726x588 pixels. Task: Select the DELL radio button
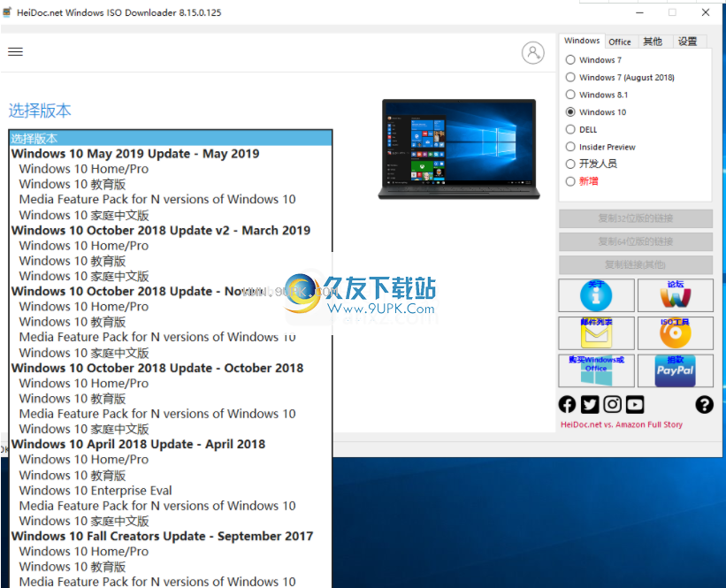click(x=570, y=129)
